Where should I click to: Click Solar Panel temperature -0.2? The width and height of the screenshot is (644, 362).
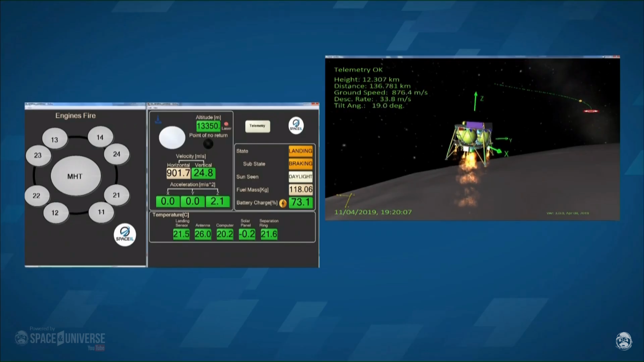(x=247, y=234)
